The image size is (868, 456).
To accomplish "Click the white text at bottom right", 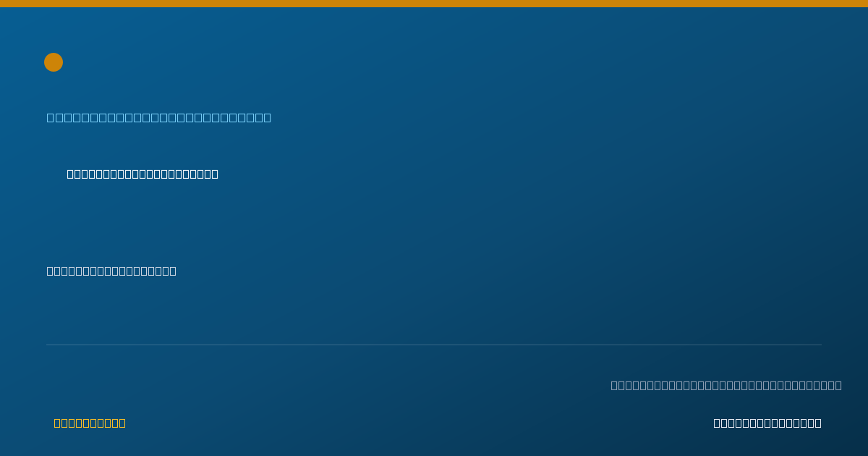I will (767, 423).
